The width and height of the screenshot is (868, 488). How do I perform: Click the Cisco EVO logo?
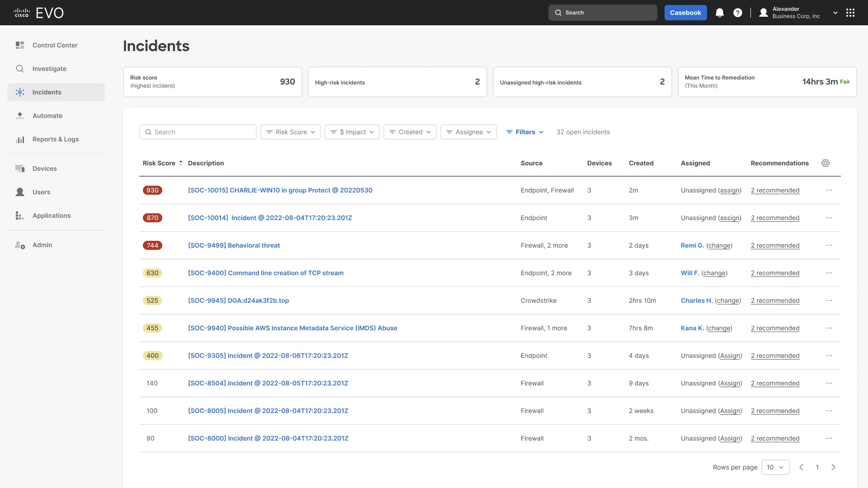pyautogui.click(x=38, y=13)
